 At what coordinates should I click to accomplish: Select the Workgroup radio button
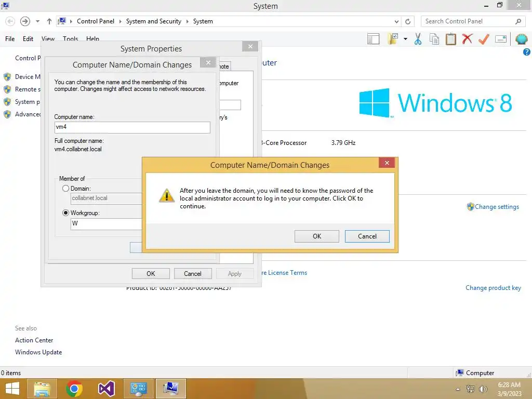65,212
